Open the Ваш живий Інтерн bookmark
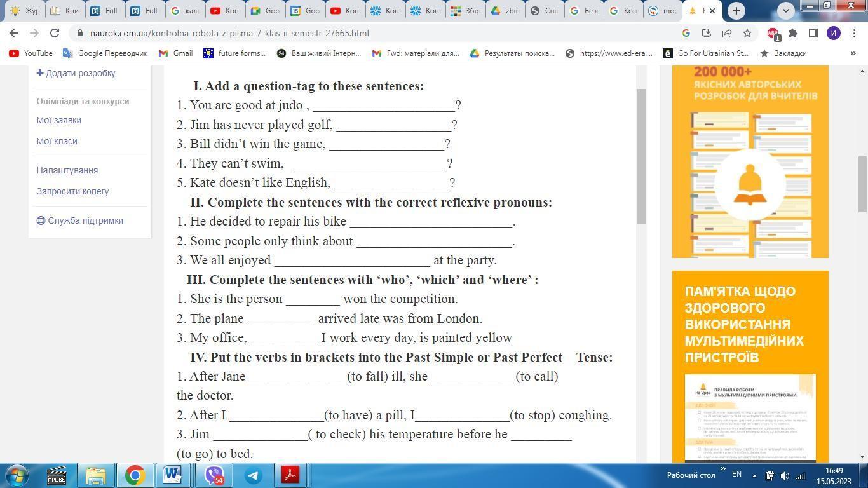The width and height of the screenshot is (868, 488). 319,53
